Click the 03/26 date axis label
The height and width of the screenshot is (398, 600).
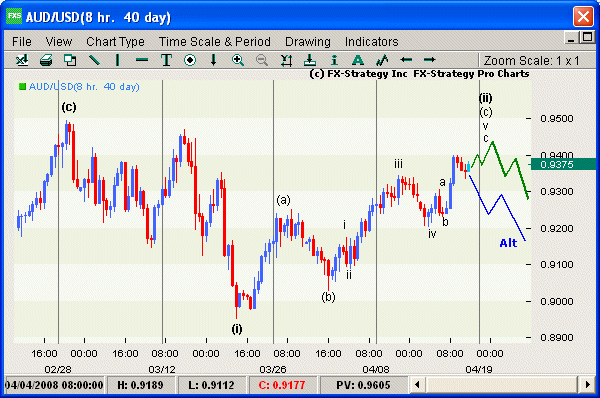(273, 369)
